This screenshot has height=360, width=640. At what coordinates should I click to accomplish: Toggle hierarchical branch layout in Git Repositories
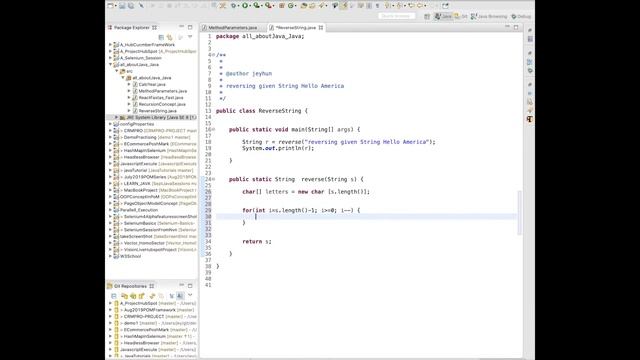click(x=180, y=296)
